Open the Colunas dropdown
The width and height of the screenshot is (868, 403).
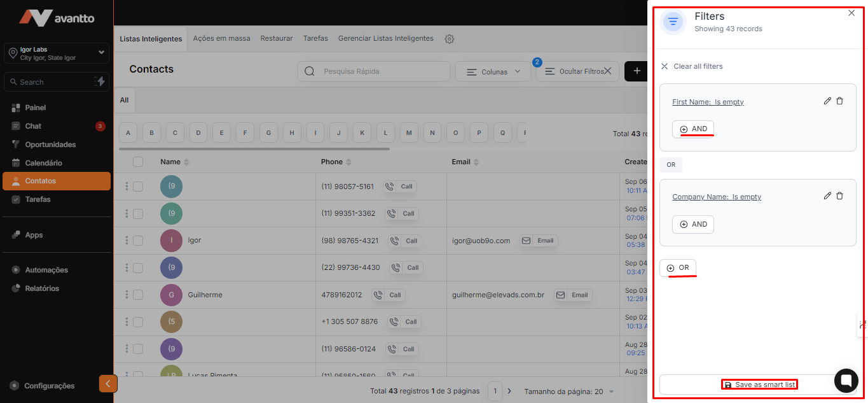(x=493, y=72)
